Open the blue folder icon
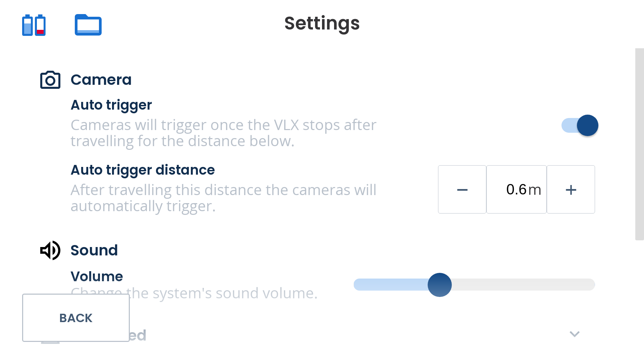 tap(88, 25)
